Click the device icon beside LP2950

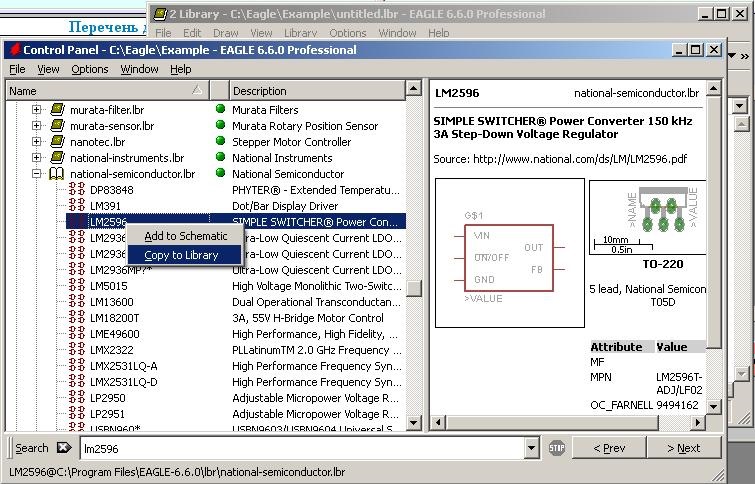77,397
